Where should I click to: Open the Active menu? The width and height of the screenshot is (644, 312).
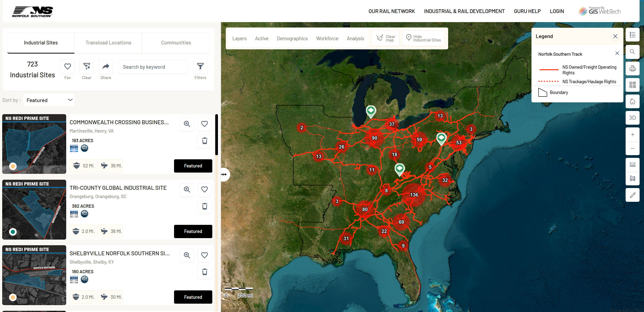(x=262, y=39)
